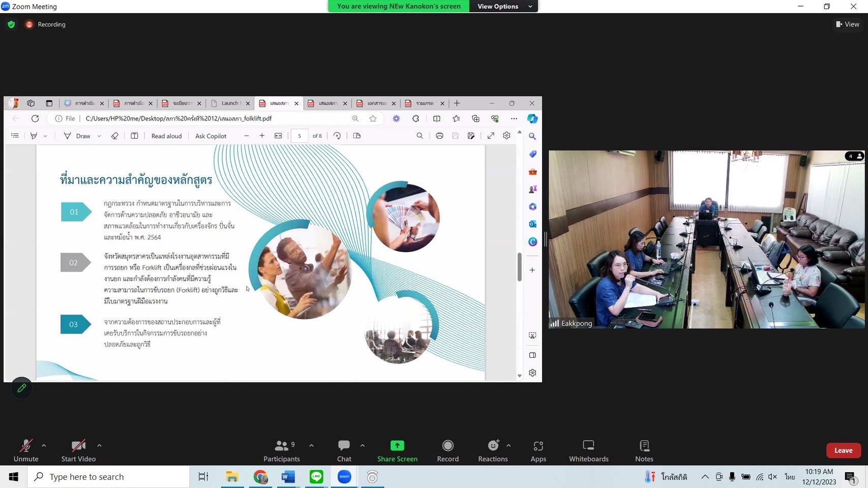Screen dimensions: 868x488
Task: Unmute the microphone
Action: tap(25, 450)
